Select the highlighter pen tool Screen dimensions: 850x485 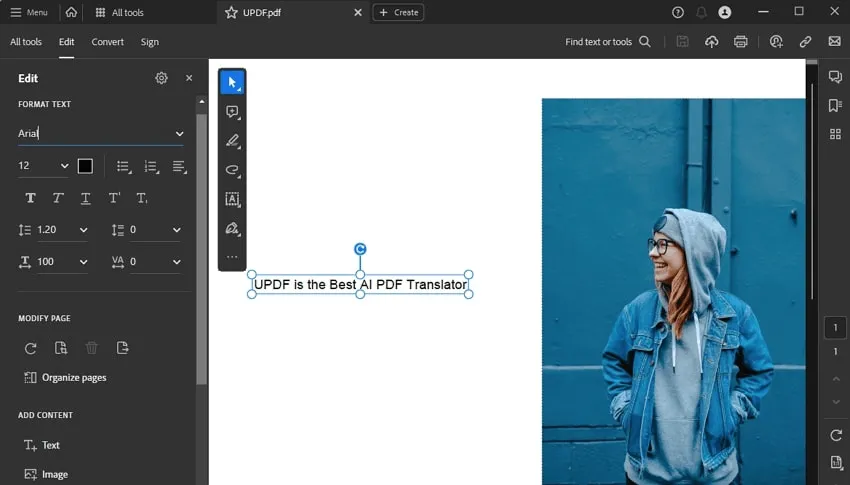point(232,141)
